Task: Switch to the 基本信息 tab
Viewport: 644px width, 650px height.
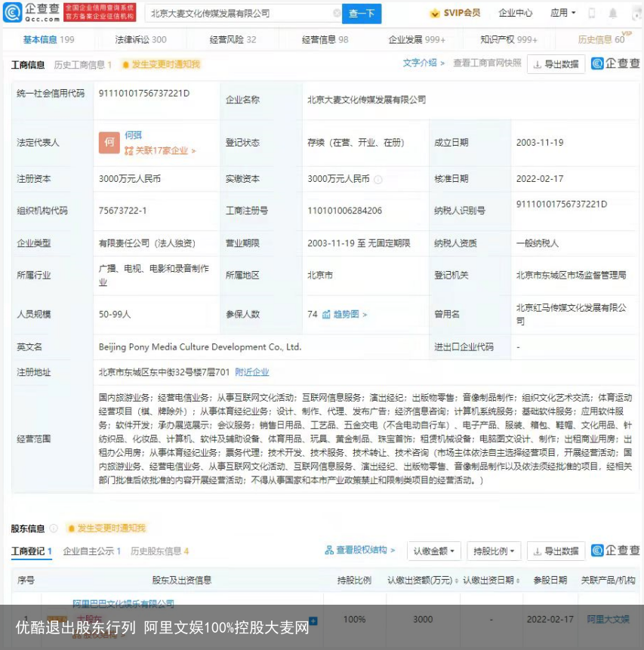Action: pos(48,40)
